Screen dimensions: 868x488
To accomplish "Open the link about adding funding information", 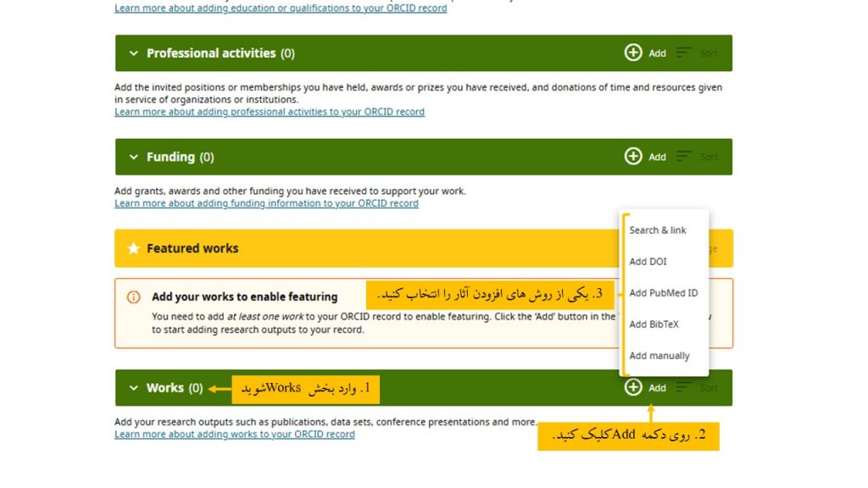I will (x=266, y=202).
